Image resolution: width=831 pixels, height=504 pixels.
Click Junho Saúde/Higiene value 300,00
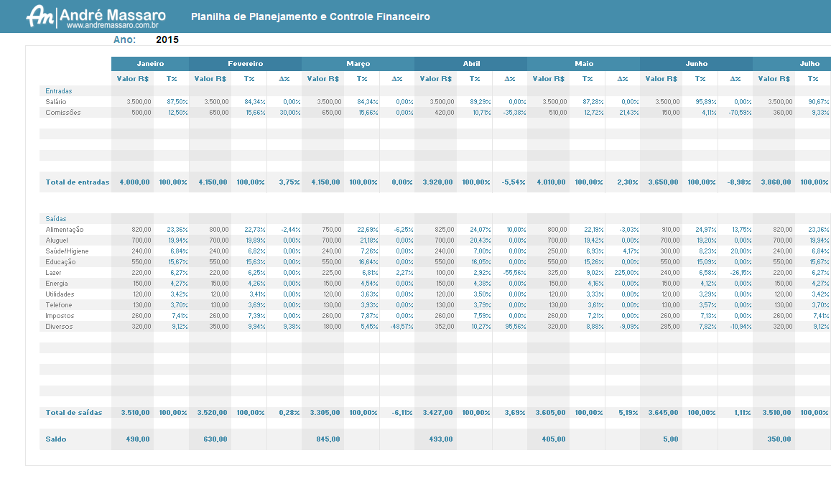tap(670, 251)
